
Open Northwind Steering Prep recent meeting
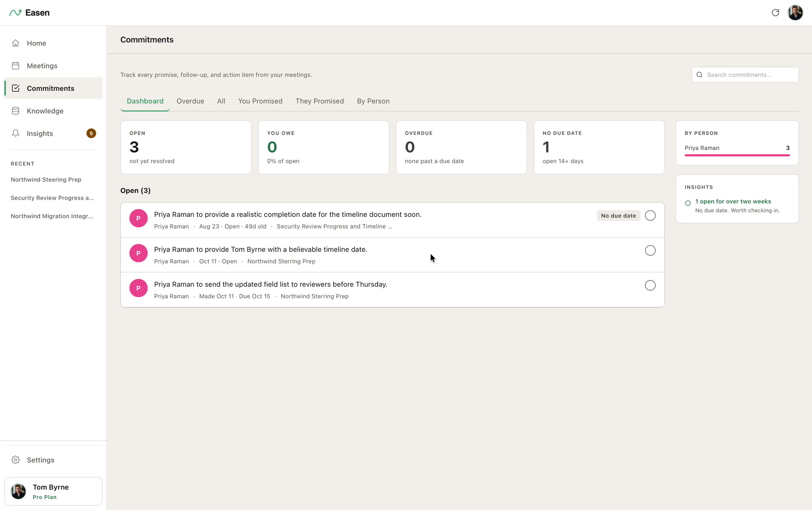(46, 179)
